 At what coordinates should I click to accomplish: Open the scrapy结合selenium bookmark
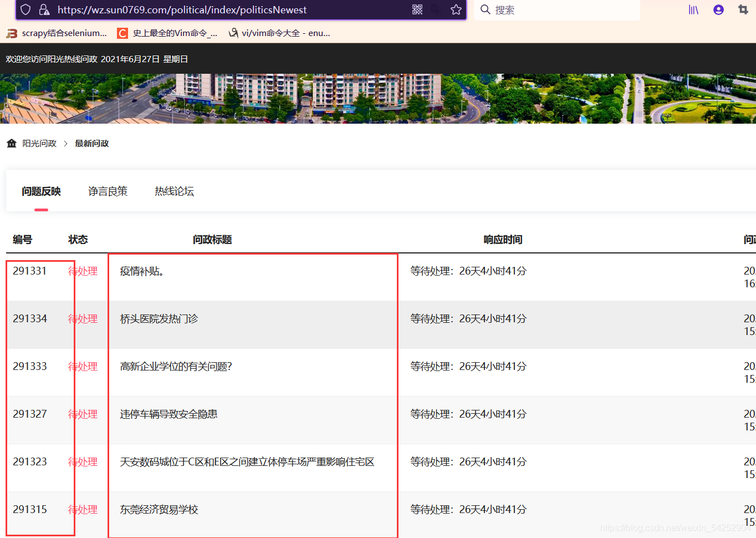pos(57,33)
